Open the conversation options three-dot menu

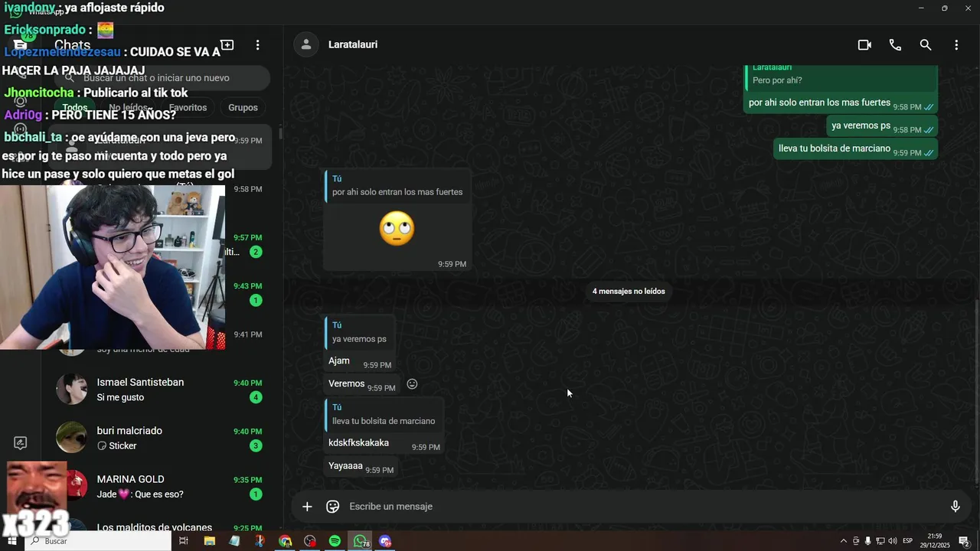(956, 45)
